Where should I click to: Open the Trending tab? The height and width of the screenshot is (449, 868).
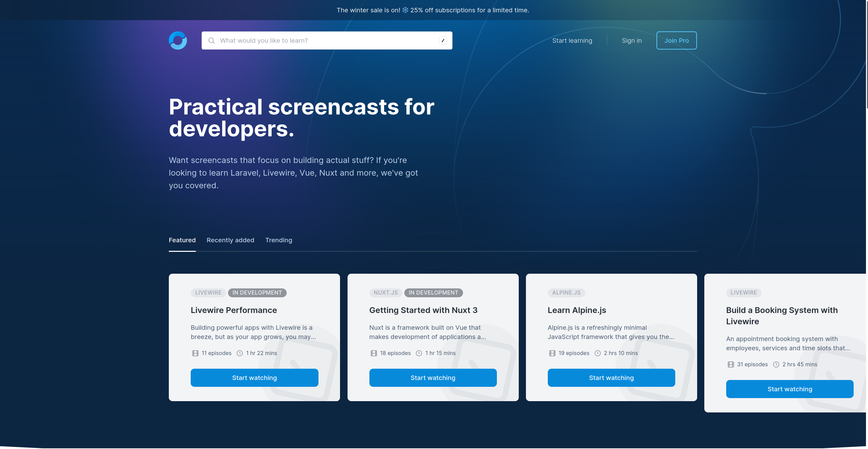(x=279, y=240)
